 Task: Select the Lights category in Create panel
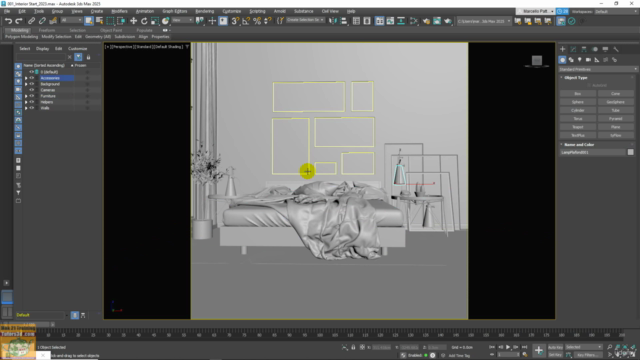580,60
